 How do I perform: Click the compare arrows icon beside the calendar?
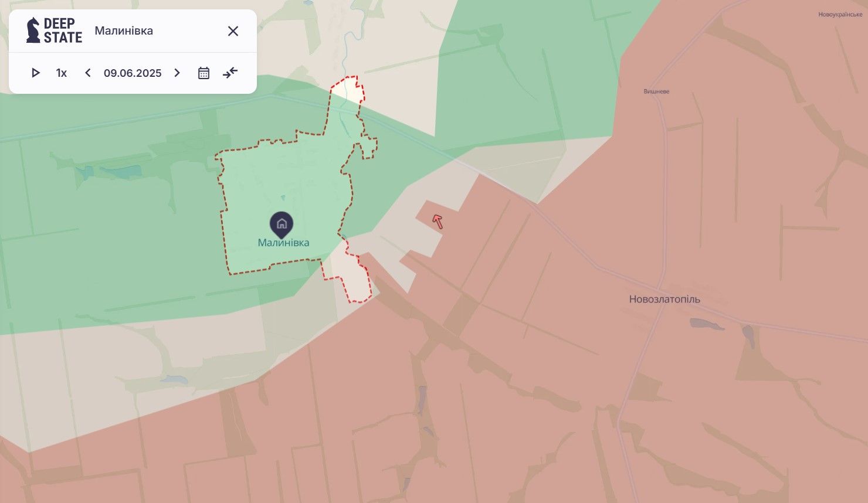230,73
